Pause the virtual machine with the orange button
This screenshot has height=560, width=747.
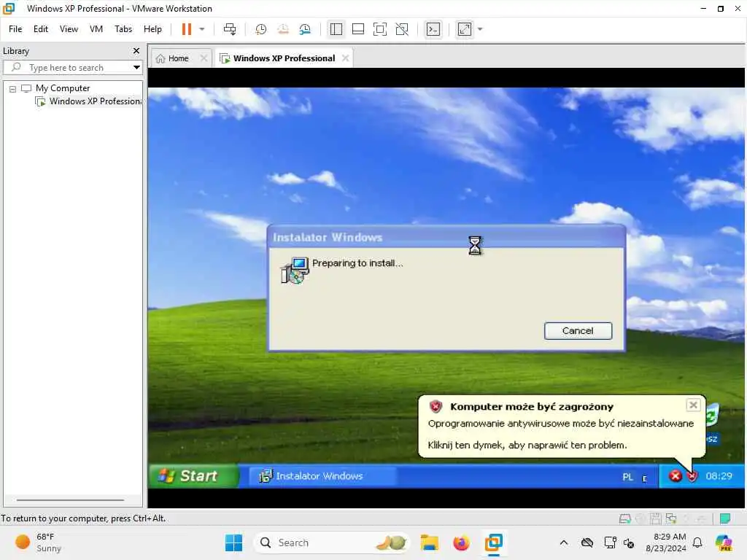tap(186, 29)
